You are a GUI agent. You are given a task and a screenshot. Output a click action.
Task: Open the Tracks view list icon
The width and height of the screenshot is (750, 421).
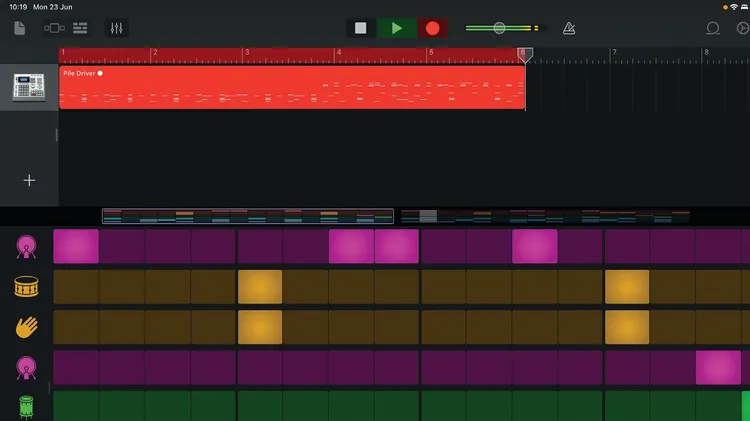tap(80, 28)
